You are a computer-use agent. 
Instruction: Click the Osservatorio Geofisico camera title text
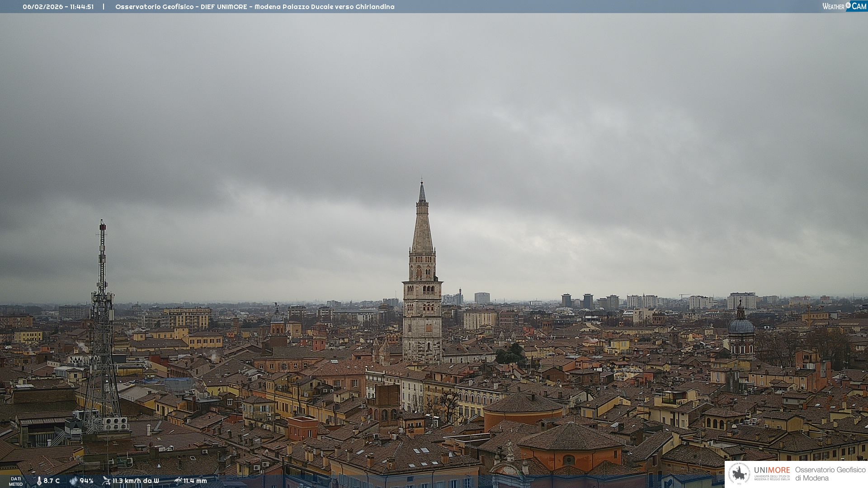click(x=255, y=7)
